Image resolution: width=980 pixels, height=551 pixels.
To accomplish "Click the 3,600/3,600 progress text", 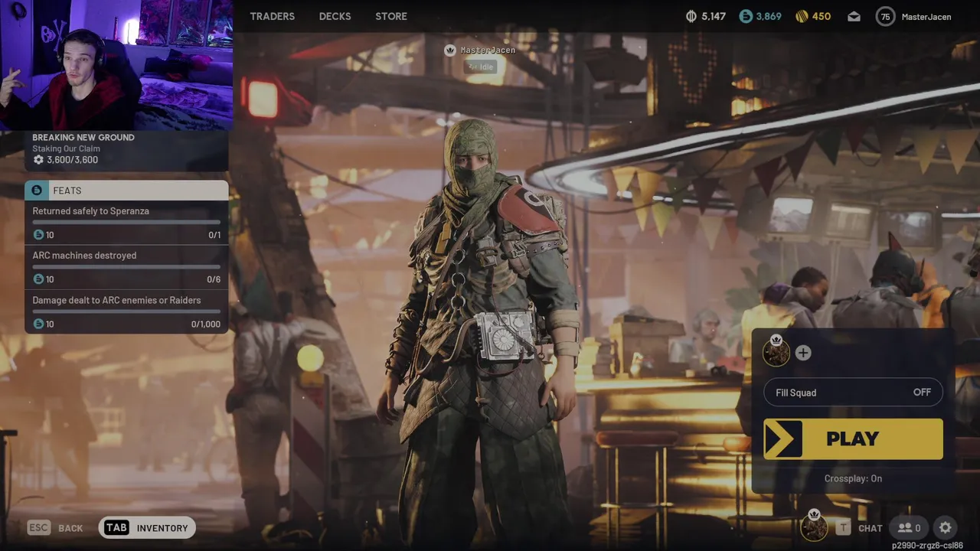I will pyautogui.click(x=72, y=160).
